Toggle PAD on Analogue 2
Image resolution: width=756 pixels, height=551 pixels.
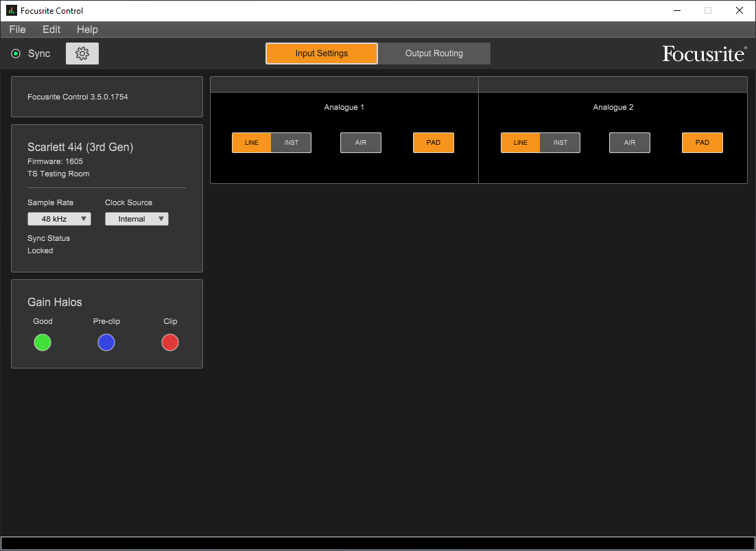[x=702, y=143]
